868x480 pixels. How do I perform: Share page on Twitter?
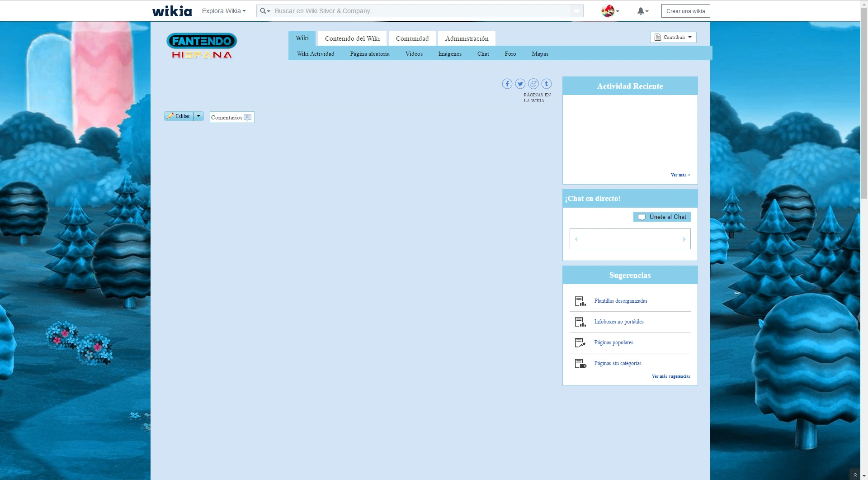click(520, 84)
